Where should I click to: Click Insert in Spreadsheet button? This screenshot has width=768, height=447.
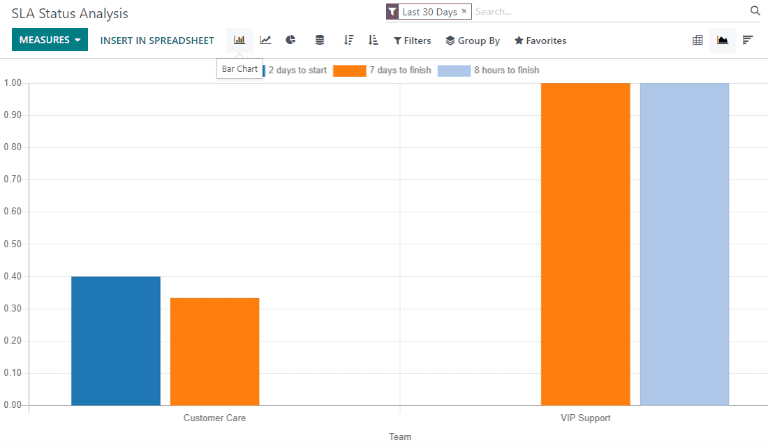(x=157, y=40)
